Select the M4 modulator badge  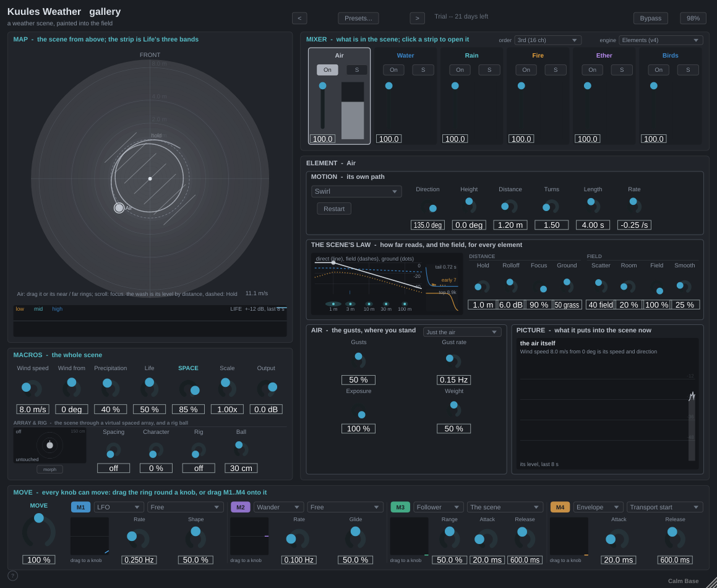(x=560, y=507)
